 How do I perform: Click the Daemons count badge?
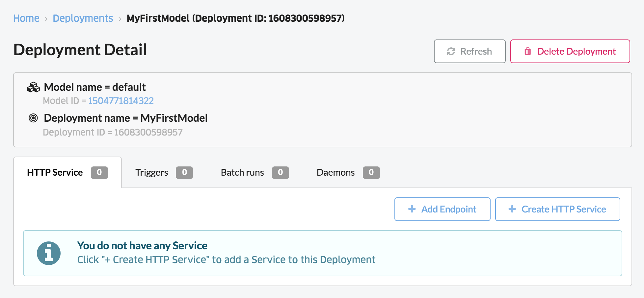click(371, 172)
